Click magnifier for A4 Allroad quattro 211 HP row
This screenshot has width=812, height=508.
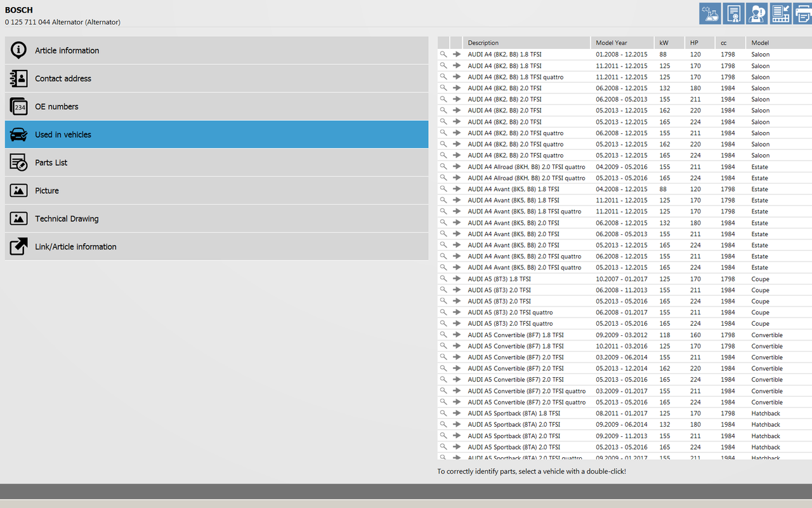(443, 166)
